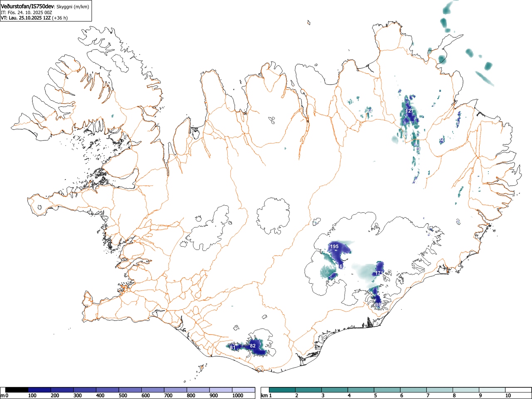Click the black 0–100 m legend swatch
Screen dimensions: 532x399
[x=17, y=390]
